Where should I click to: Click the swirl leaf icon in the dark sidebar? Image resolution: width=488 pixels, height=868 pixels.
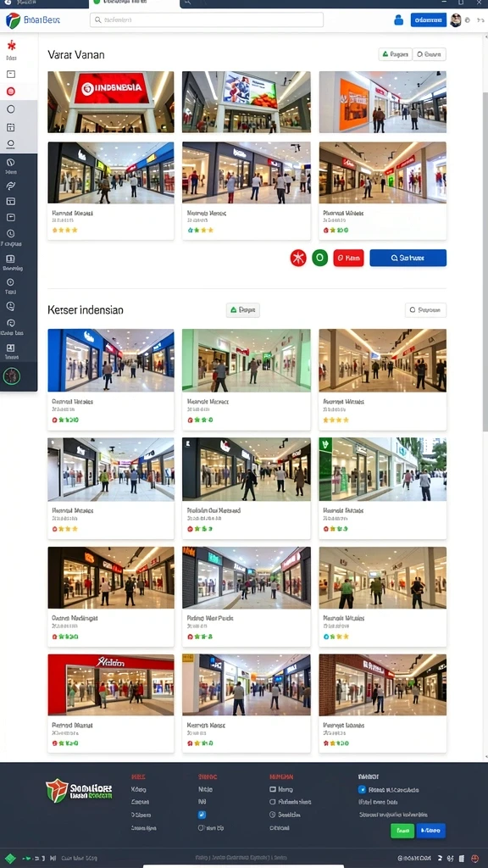10,186
